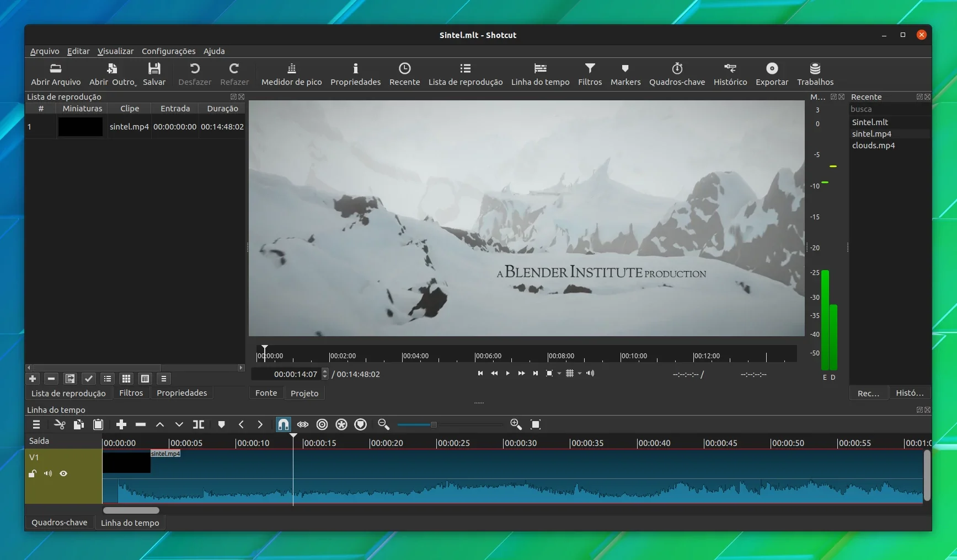Switch playlist to tiles grid view
The width and height of the screenshot is (957, 560).
[126, 379]
